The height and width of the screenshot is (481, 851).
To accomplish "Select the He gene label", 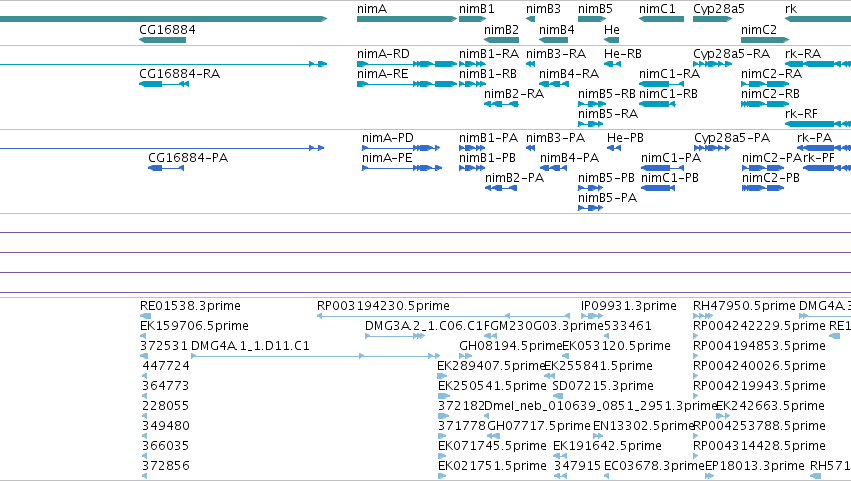I will (x=612, y=30).
